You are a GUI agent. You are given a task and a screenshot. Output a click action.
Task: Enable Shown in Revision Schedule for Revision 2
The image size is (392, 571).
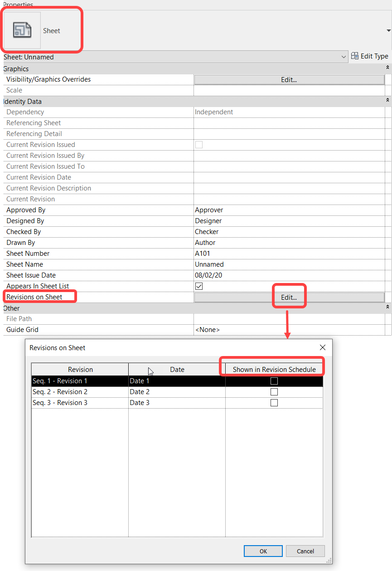[274, 391]
